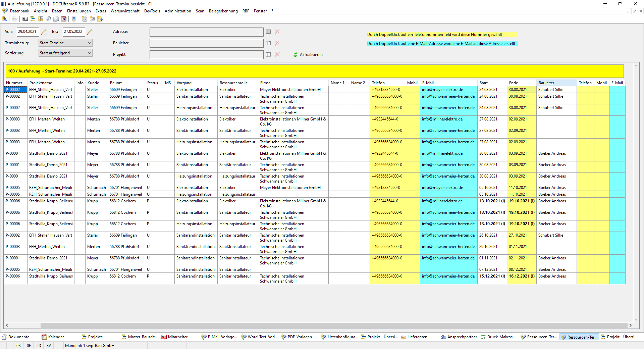Open the calendar 21 toolbar icon

coord(64,19)
